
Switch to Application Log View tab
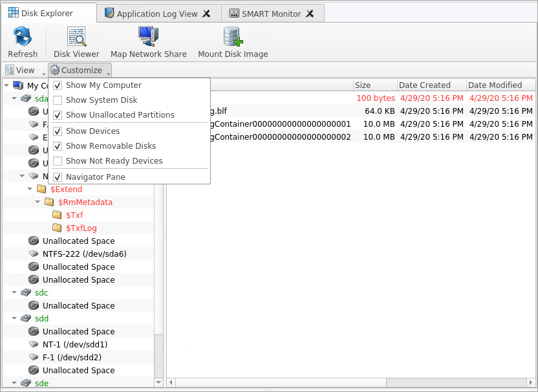[x=157, y=14]
